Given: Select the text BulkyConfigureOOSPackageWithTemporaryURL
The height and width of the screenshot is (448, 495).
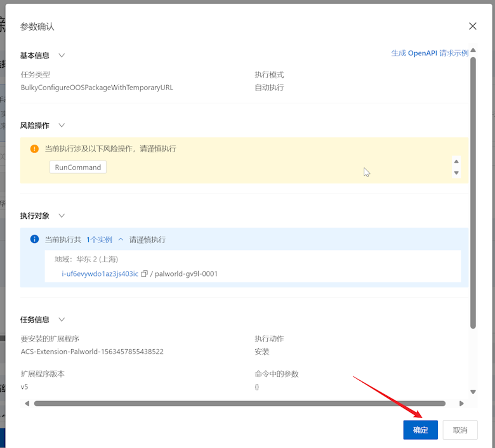Looking at the screenshot, I should [x=97, y=88].
